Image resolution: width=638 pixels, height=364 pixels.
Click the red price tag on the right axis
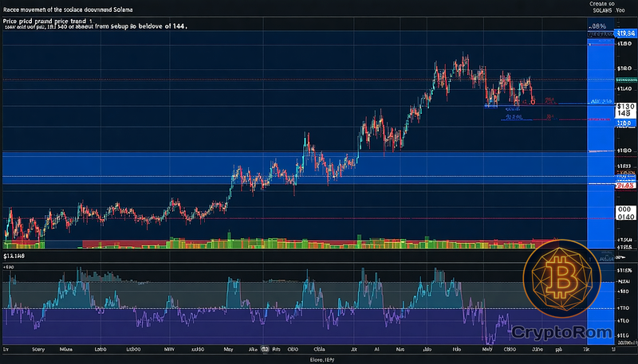click(x=624, y=185)
